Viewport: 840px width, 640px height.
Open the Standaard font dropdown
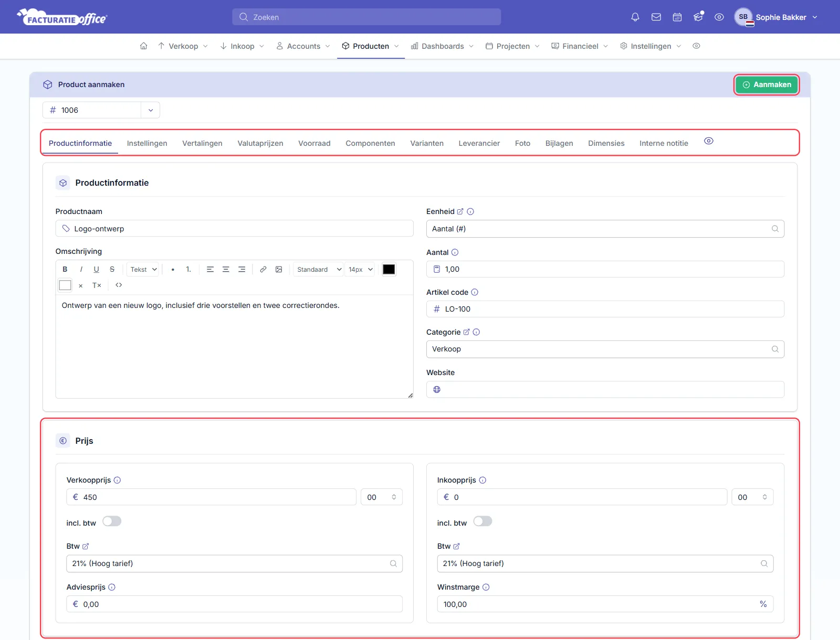point(318,269)
